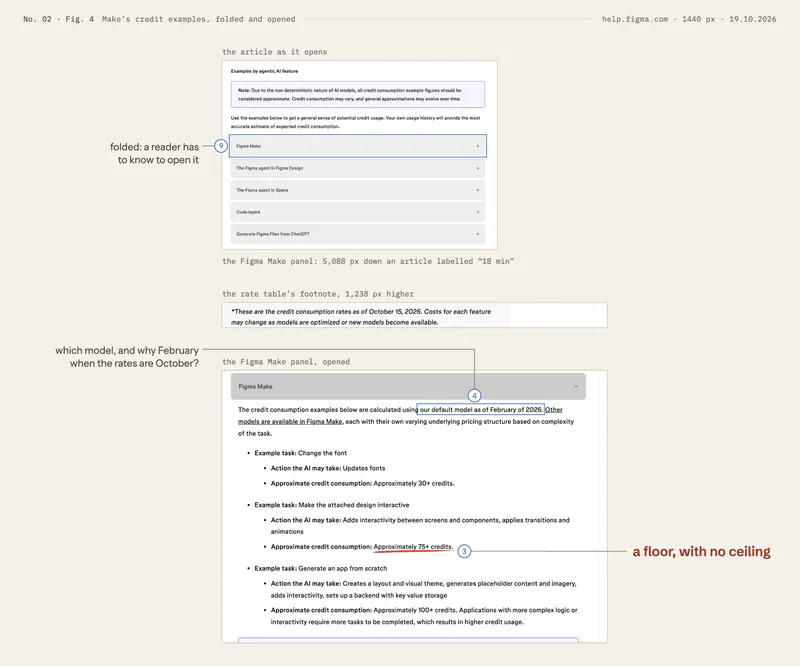This screenshot has height=666, width=800.
Task: Click the 'No. 02 · Fig. 4' figure label
Action: (x=59, y=19)
